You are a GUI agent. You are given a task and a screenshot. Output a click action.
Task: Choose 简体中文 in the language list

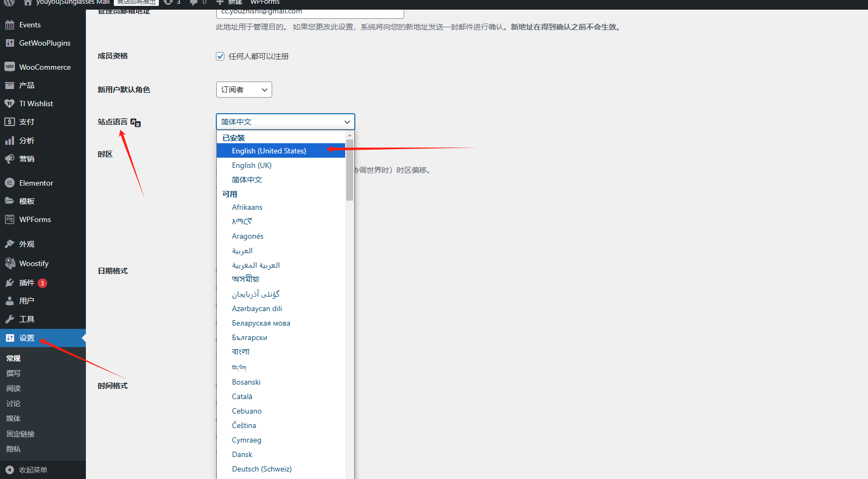click(x=281, y=180)
